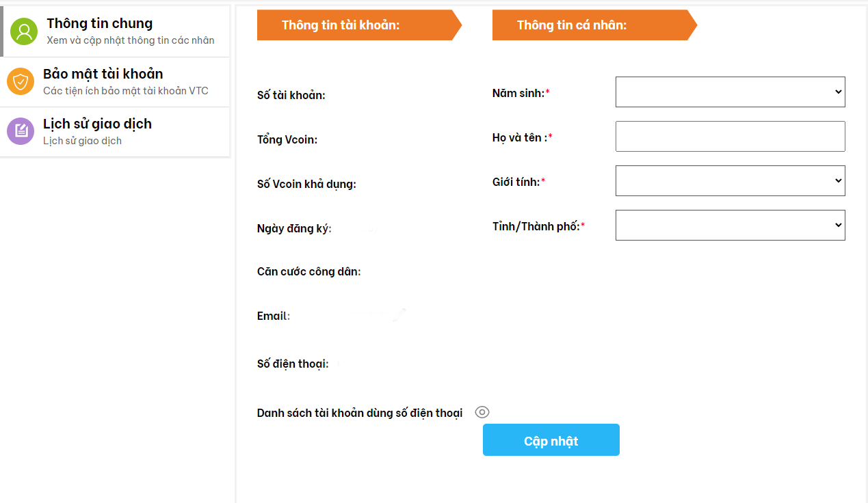Click 'Xem và cập nhật thông tin' subtitle

130,40
